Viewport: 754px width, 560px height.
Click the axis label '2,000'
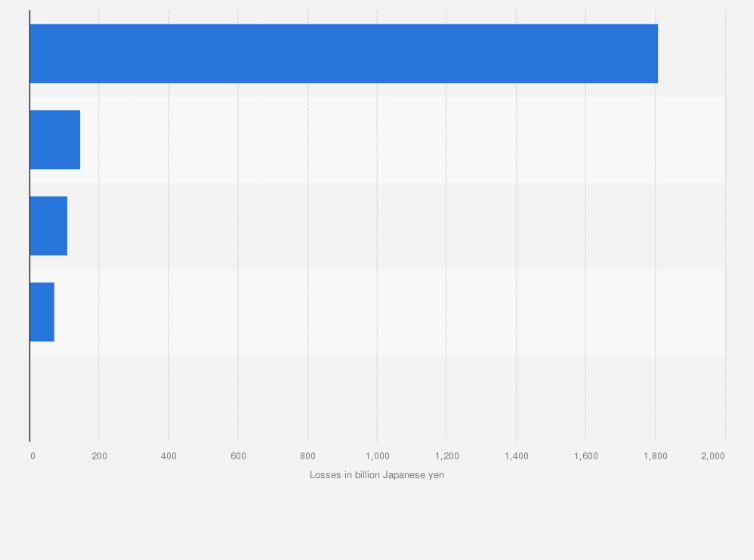pos(713,456)
